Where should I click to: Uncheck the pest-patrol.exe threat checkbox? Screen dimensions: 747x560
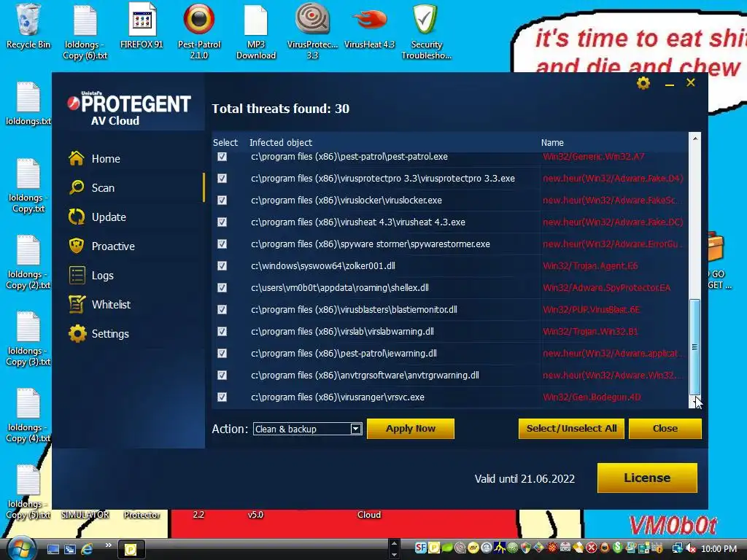pyautogui.click(x=222, y=157)
